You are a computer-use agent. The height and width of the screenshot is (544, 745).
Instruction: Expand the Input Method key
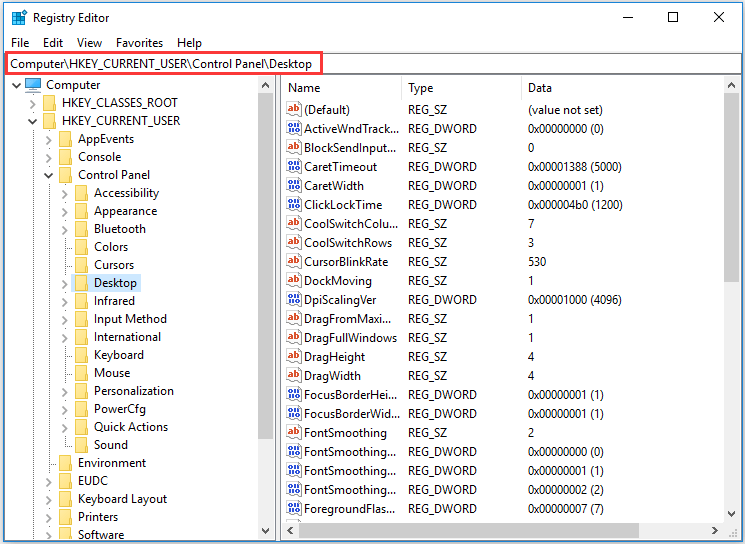pos(65,320)
